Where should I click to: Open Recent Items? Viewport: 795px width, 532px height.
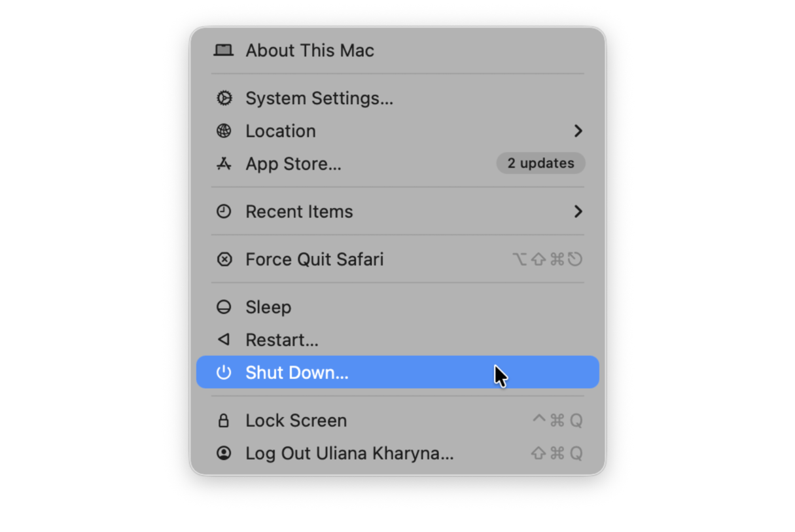[299, 211]
